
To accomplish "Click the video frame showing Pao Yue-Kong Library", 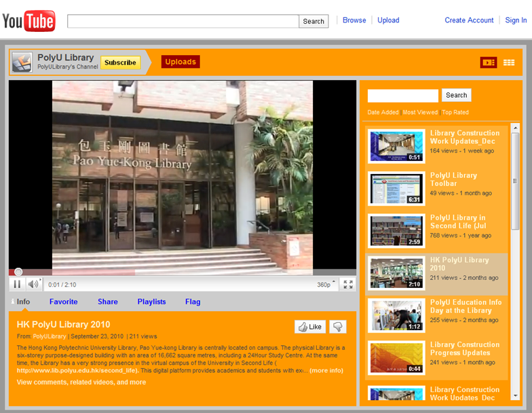I will coord(183,177).
